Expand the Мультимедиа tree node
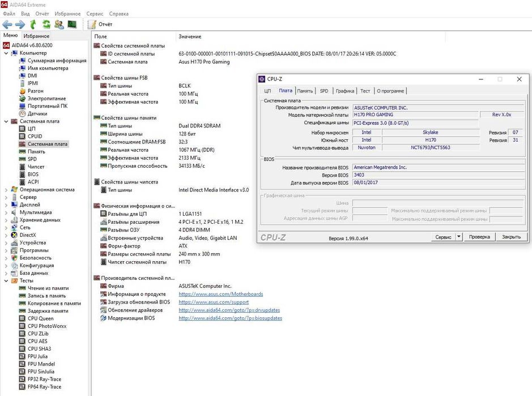Viewport: 532px width, 396px height. point(6,212)
